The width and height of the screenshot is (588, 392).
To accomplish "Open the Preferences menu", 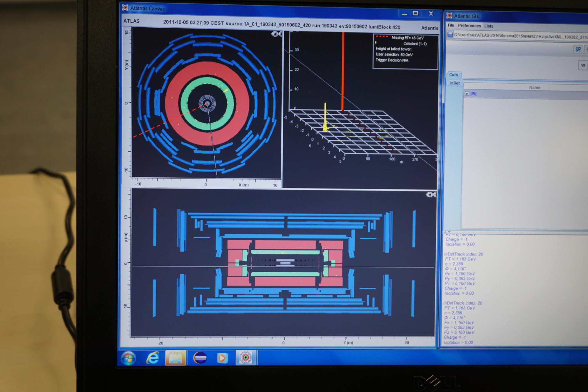I will (x=469, y=26).
